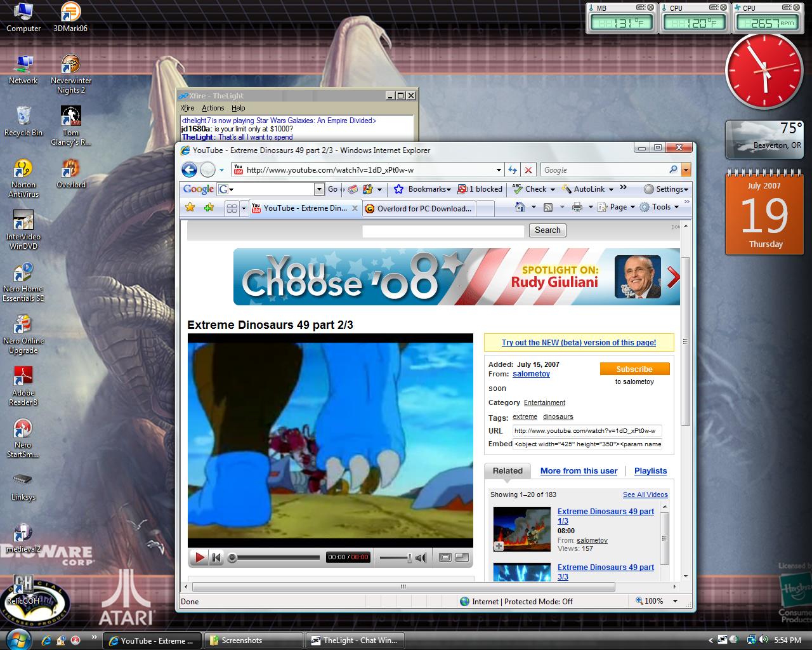Subscribe to salometoy
812x650 pixels.
(634, 369)
